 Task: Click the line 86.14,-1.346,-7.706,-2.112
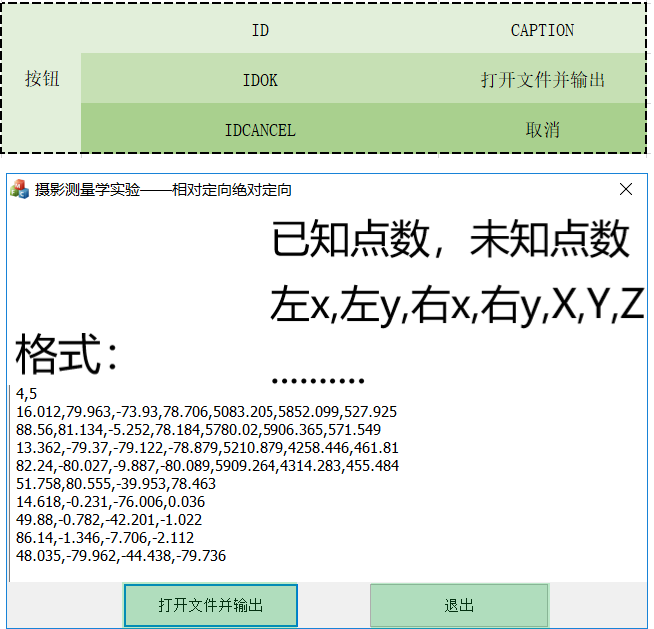point(105,537)
